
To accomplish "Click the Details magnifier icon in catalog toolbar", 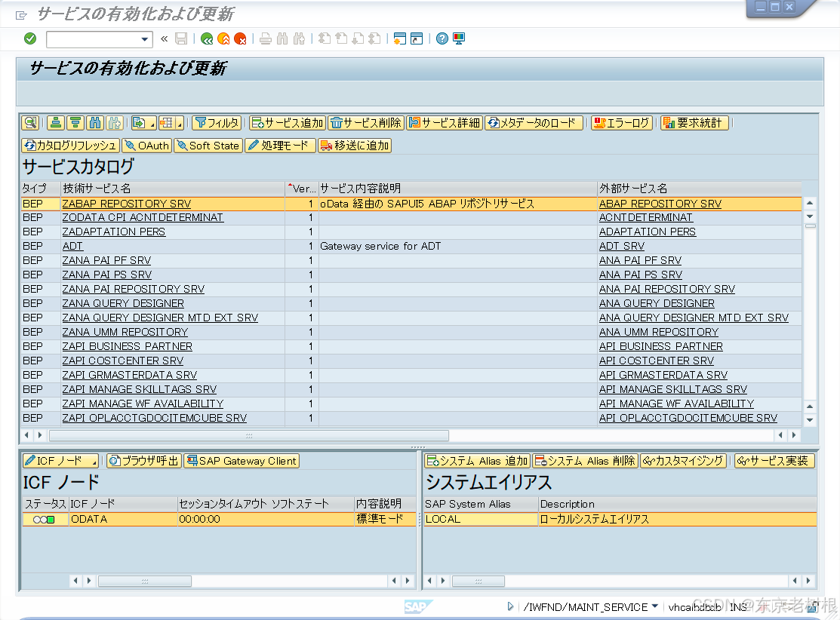I will click(30, 123).
